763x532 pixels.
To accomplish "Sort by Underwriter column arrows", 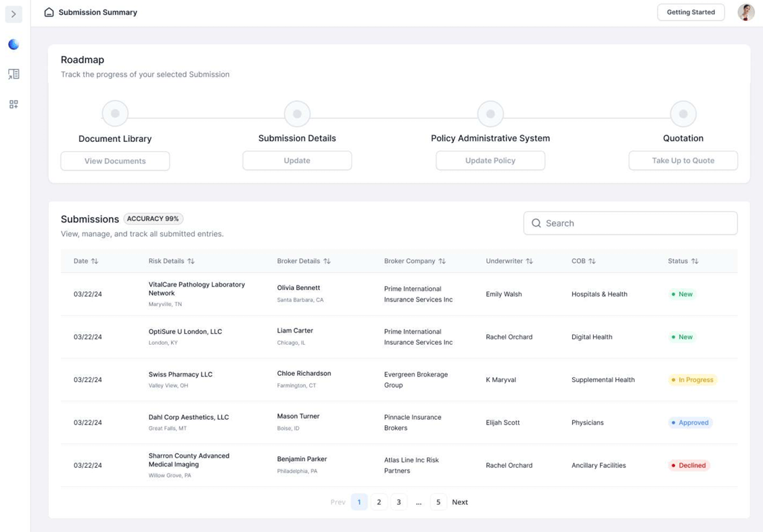I will (530, 261).
